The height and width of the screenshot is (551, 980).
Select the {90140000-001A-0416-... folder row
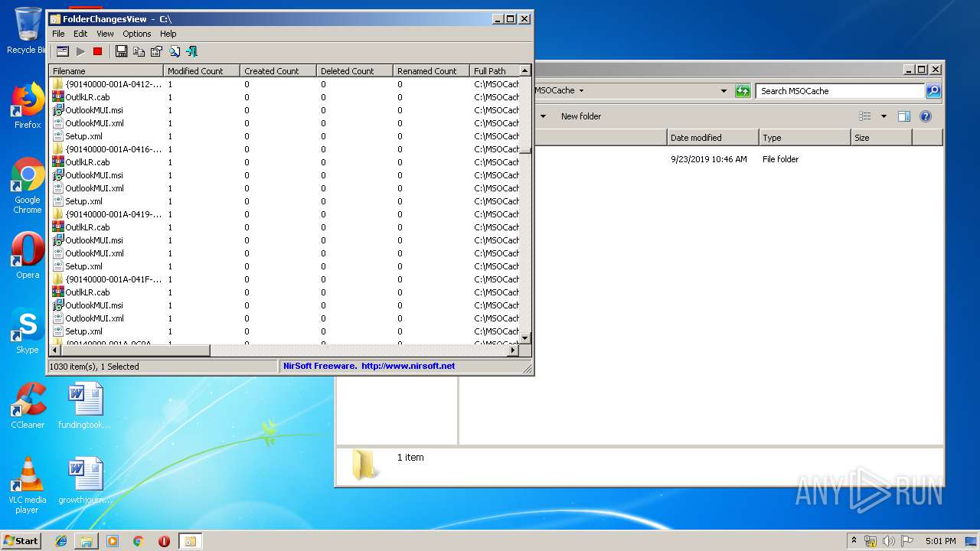(x=284, y=149)
